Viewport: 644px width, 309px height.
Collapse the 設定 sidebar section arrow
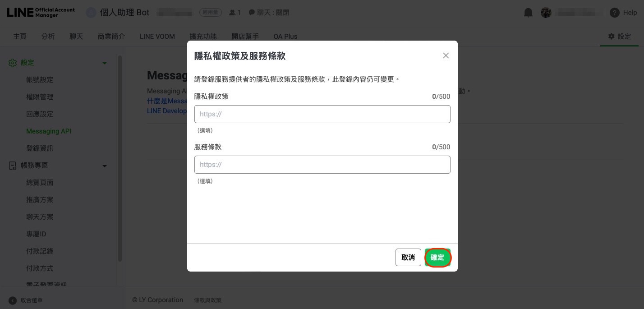coord(105,63)
